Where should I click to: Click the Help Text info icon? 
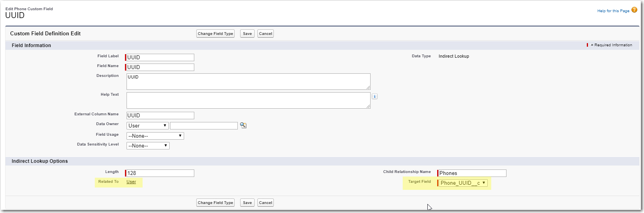374,96
